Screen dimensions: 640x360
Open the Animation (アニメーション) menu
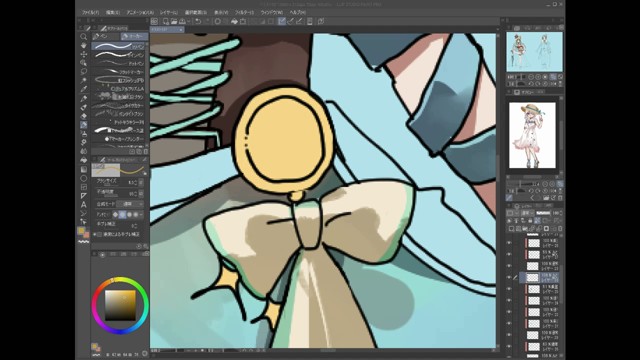pyautogui.click(x=140, y=13)
